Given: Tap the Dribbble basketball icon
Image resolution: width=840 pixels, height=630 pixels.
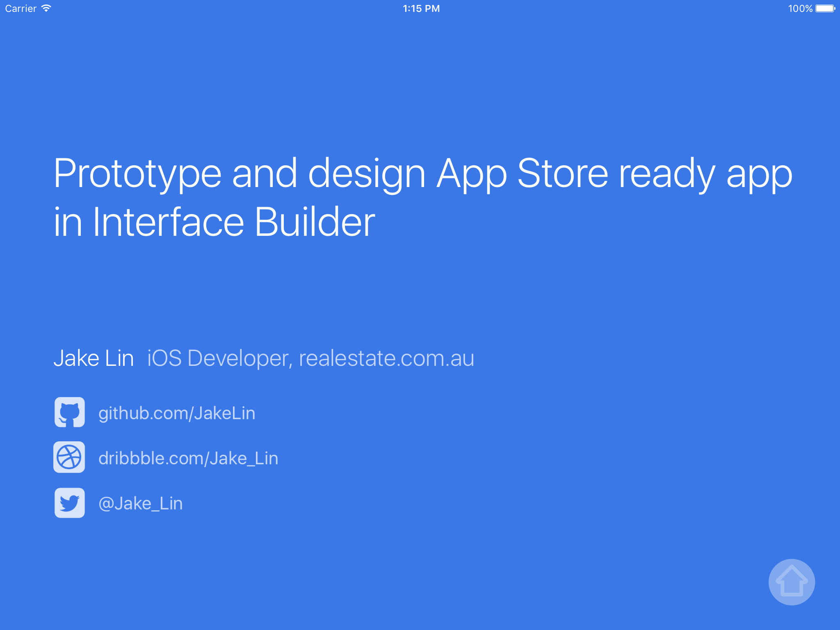Looking at the screenshot, I should pos(69,457).
